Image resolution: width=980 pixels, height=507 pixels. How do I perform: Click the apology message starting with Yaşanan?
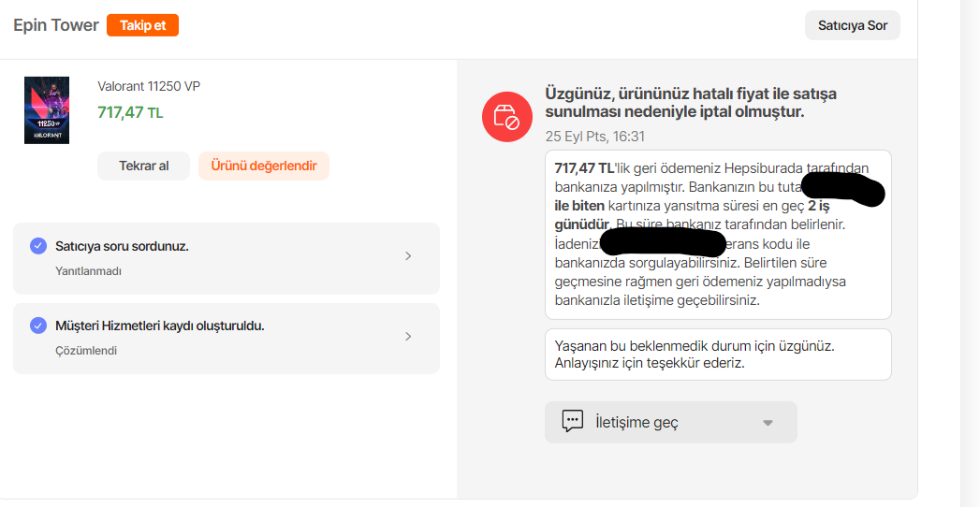717,354
